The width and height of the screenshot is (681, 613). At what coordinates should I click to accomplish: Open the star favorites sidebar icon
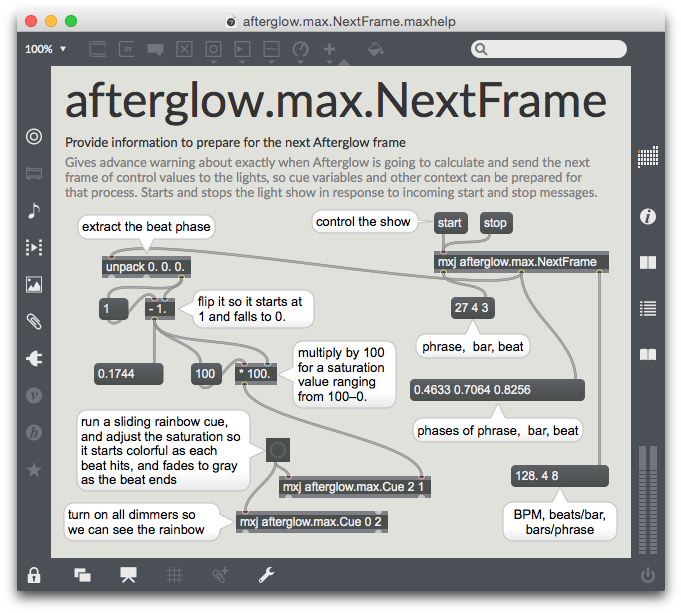pyautogui.click(x=34, y=470)
